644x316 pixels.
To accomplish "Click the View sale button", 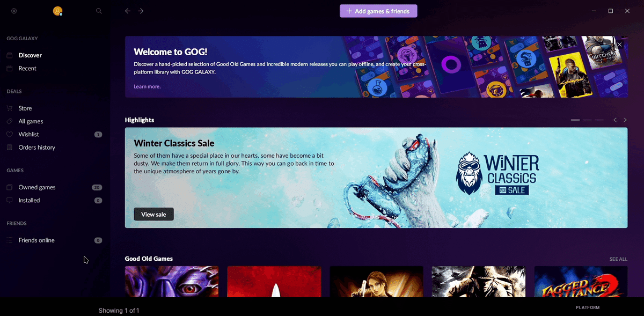I will pos(153,214).
